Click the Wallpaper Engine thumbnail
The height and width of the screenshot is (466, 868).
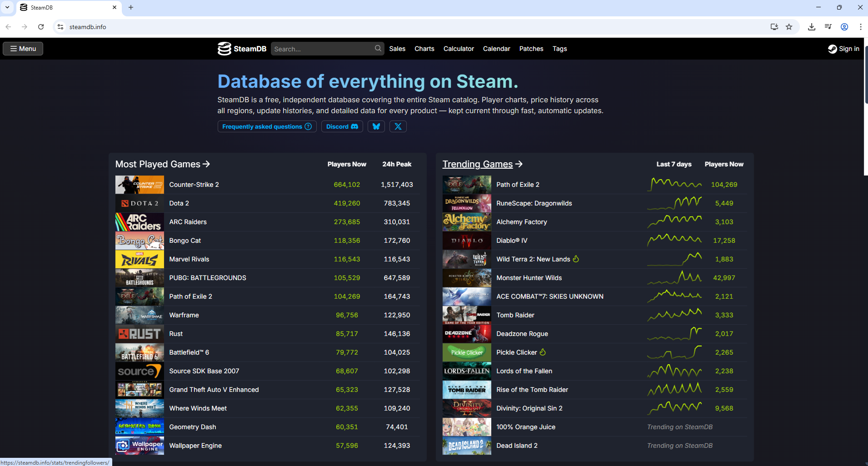point(140,446)
